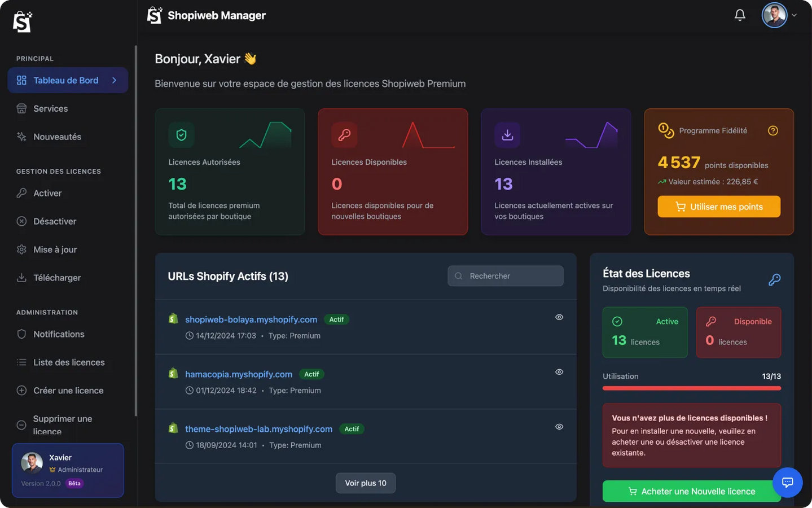
Task: Go to Liste des licences menu item
Action: click(69, 362)
